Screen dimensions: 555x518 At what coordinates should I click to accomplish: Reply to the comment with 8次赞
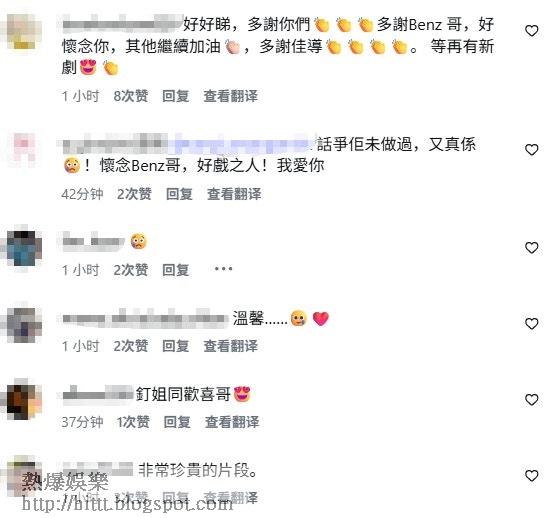[176, 96]
